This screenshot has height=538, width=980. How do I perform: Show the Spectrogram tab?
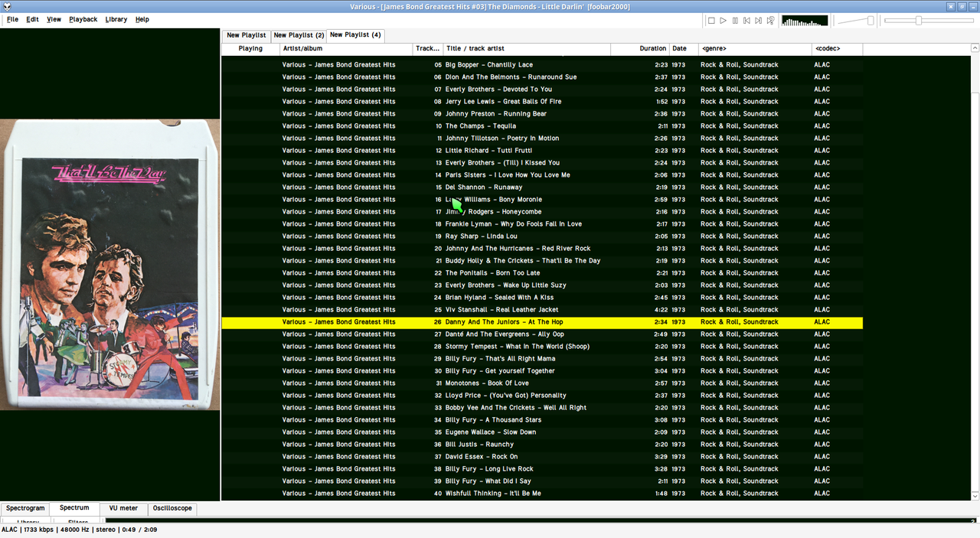point(25,508)
